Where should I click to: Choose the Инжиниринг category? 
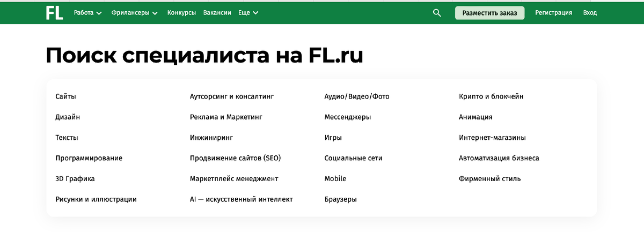(x=211, y=138)
